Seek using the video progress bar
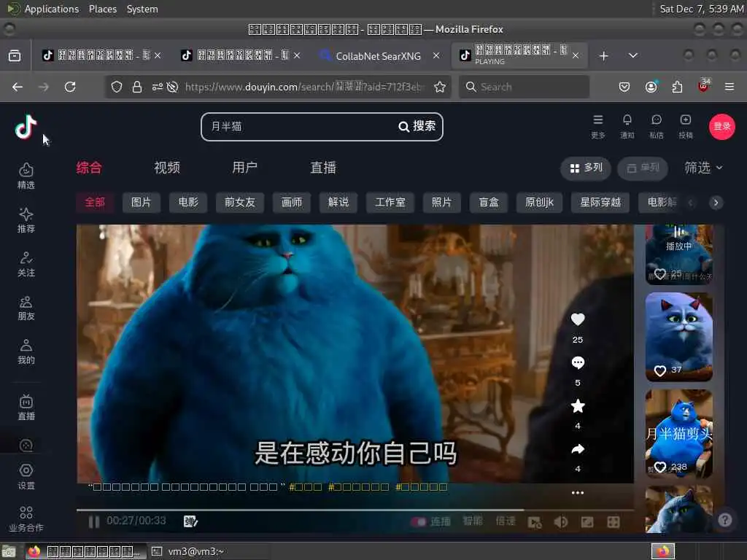This screenshot has height=560, width=747. pos(355,510)
